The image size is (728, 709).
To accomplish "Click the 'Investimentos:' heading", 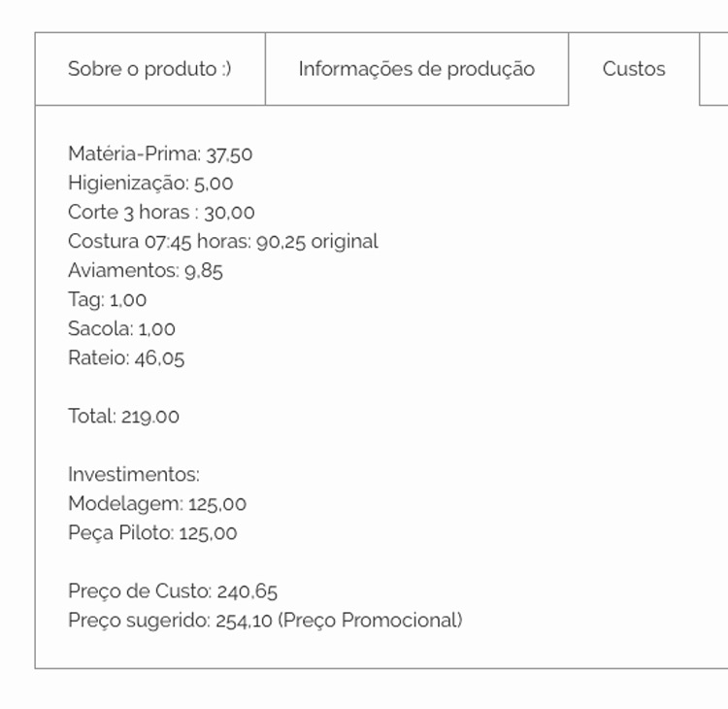I will [133, 474].
